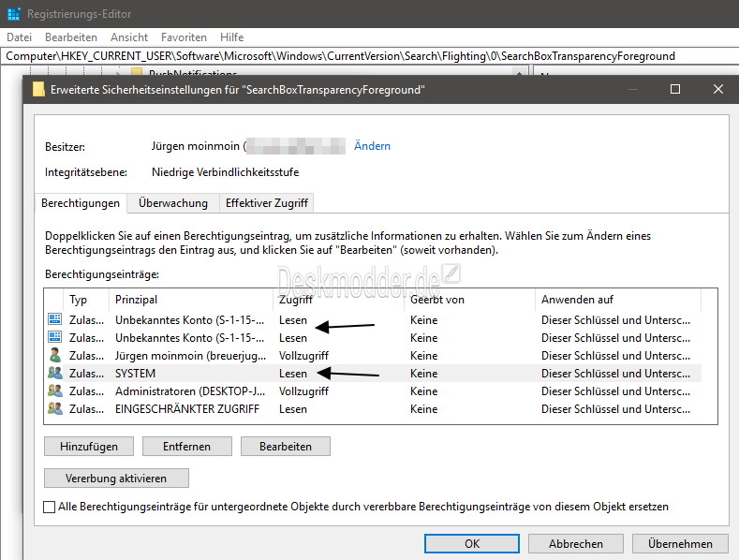Open the Bearbeiten menu in Registry Editor
Viewport: 739px width, 560px height.
tap(71, 37)
